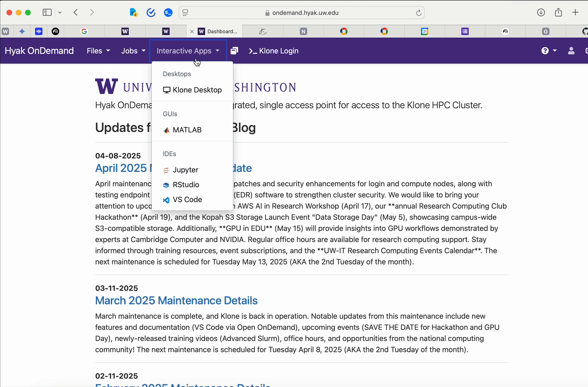Open Klone Login shell link
The width and height of the screenshot is (588, 387).
[274, 51]
